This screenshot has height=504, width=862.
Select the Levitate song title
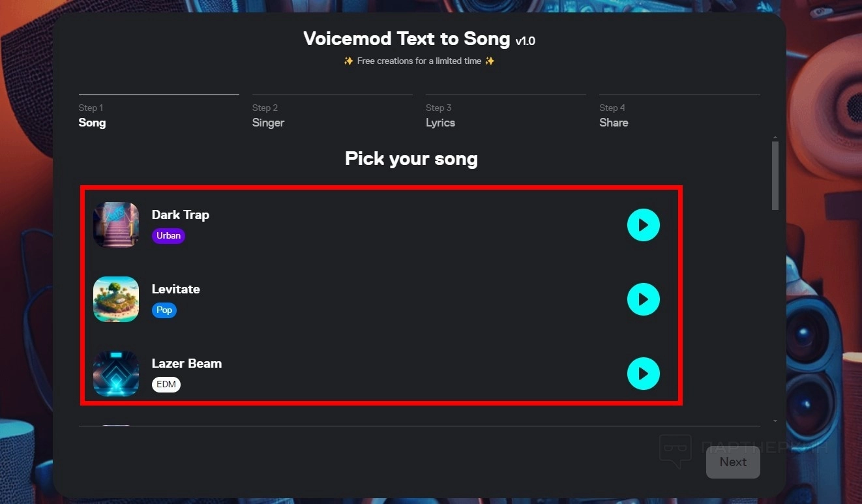click(x=176, y=289)
